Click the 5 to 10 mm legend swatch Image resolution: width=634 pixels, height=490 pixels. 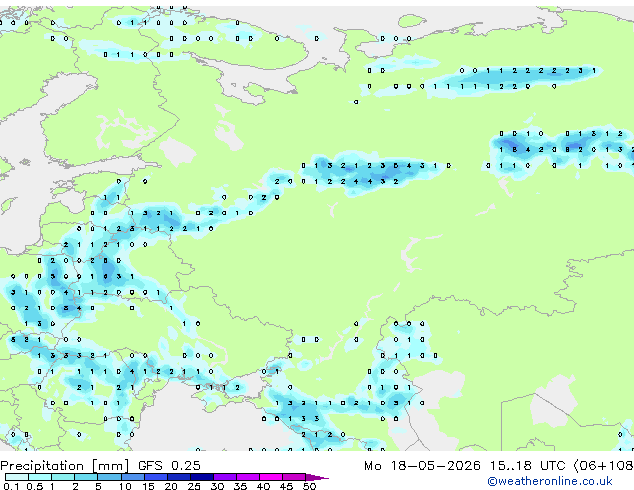pyautogui.click(x=110, y=477)
